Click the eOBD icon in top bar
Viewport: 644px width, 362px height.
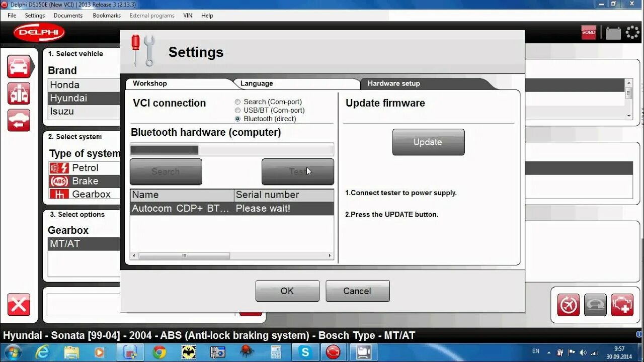589,33
